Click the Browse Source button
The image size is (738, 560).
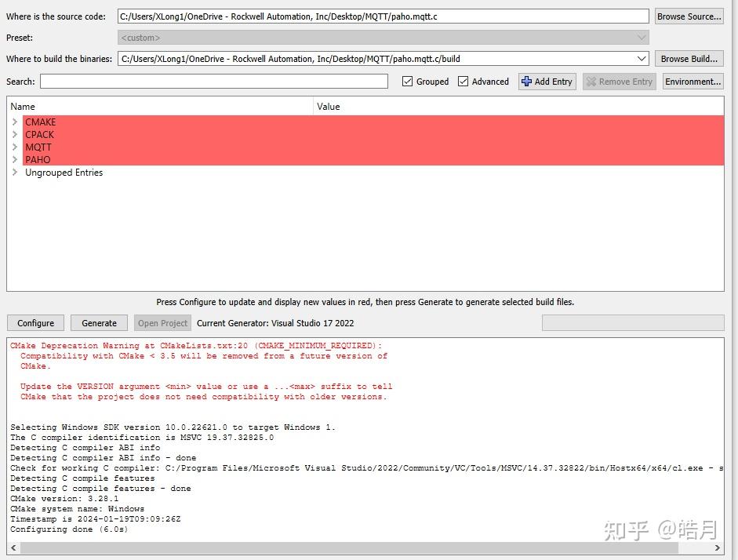click(x=689, y=16)
